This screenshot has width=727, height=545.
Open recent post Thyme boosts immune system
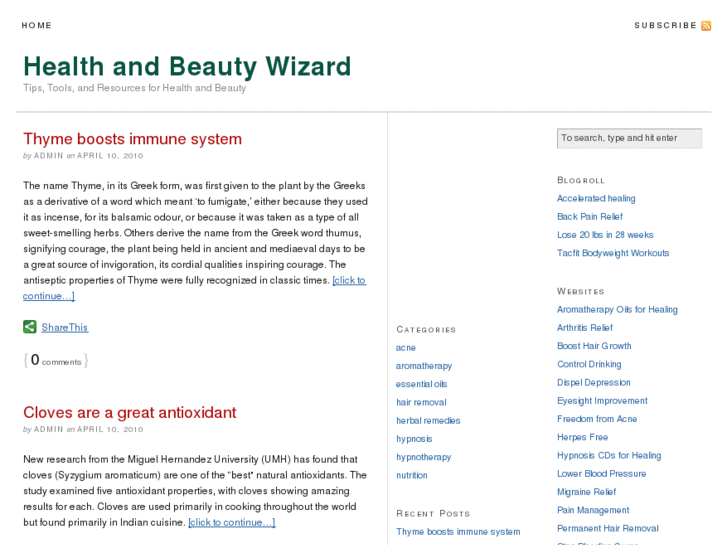(x=458, y=532)
